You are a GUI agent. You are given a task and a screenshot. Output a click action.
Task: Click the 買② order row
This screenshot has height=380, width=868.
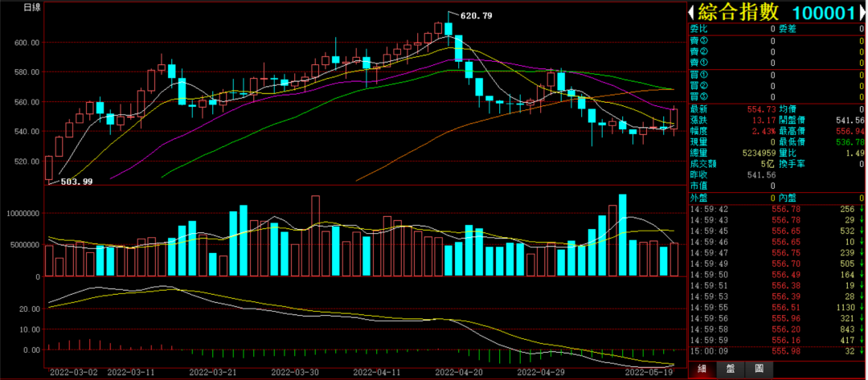(776, 86)
